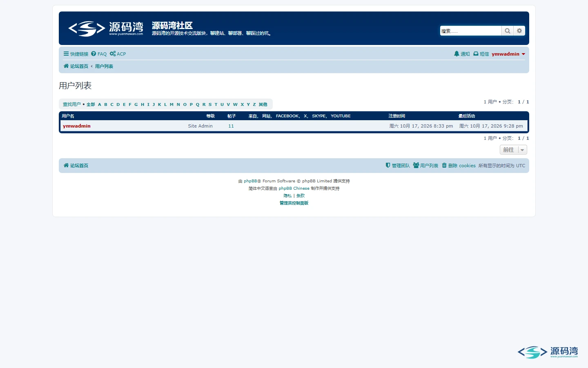This screenshot has height=368, width=588.
Task: Open 隐私 privacy link
Action: (x=287, y=196)
